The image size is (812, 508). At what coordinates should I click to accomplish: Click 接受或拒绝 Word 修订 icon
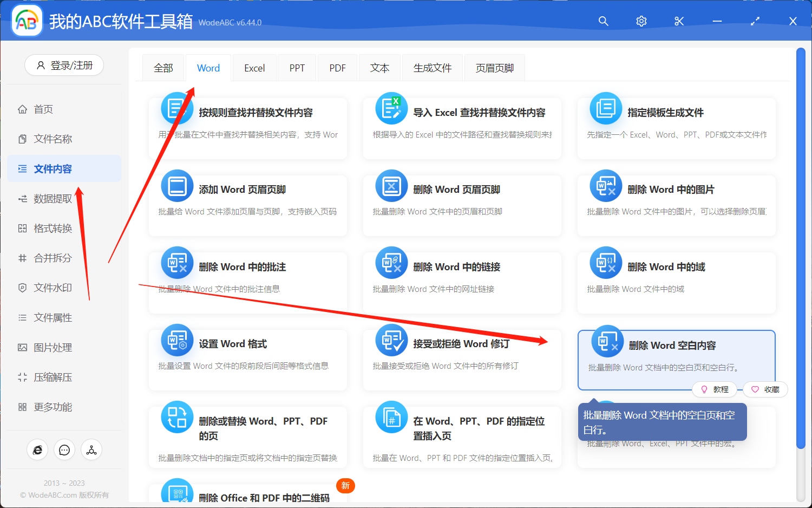tap(391, 340)
